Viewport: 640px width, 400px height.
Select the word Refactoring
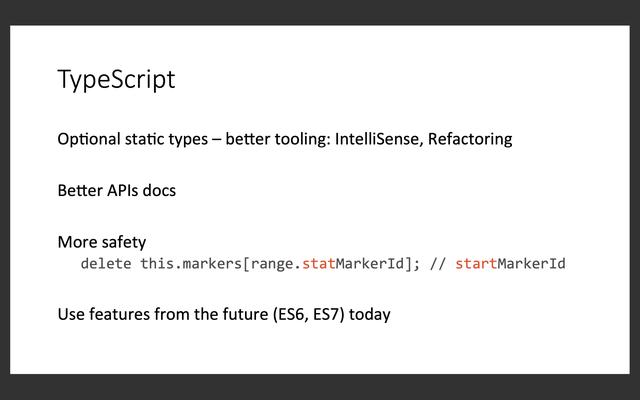[470, 138]
